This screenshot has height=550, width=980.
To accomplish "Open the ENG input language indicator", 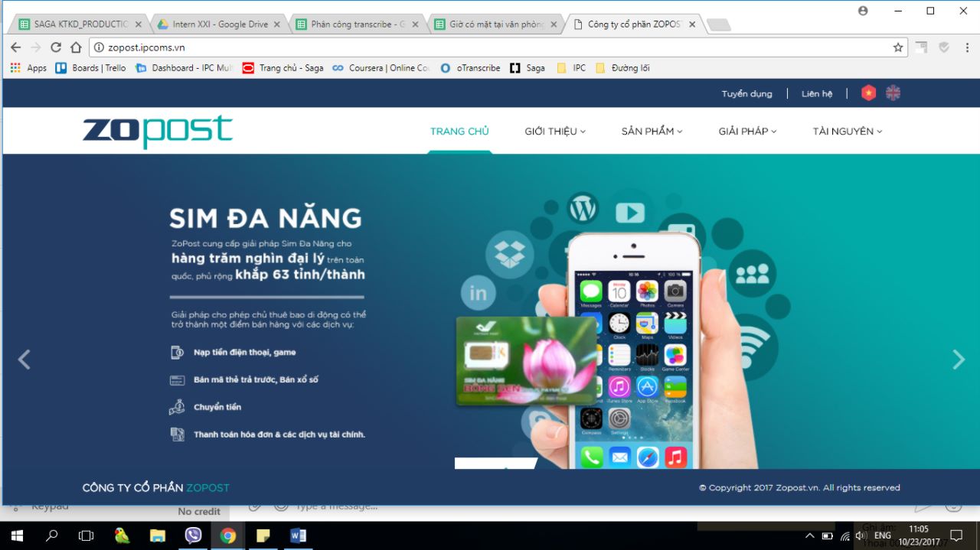I will (883, 535).
